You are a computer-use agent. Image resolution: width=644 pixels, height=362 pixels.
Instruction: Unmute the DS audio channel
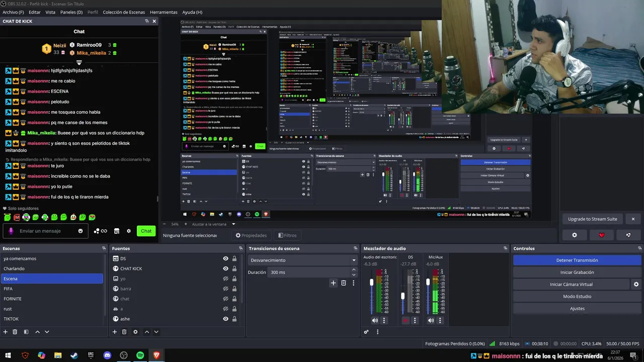coord(406,320)
